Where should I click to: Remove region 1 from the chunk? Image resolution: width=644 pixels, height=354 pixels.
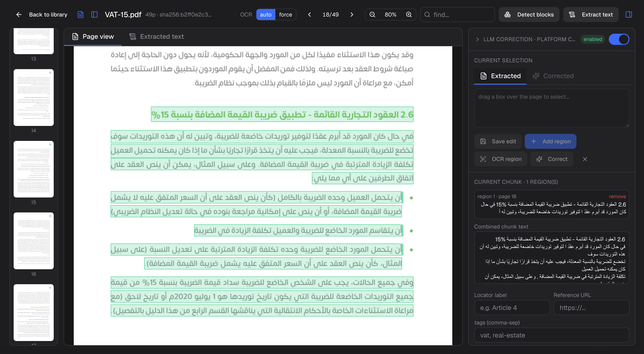tap(617, 196)
